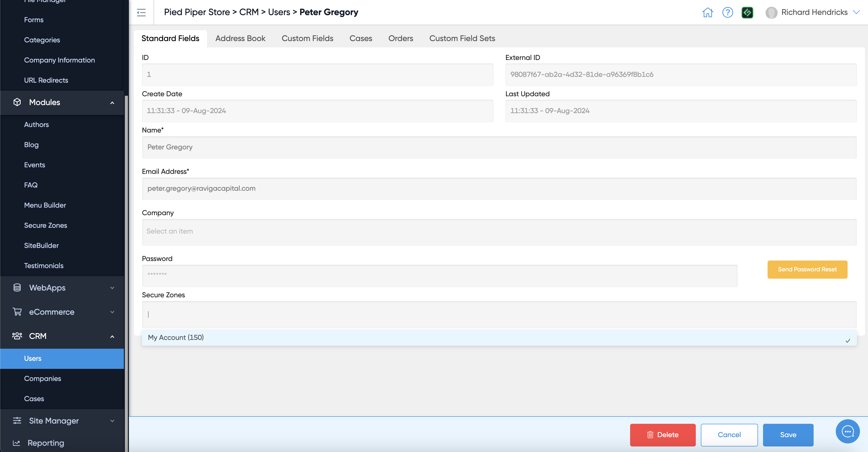Open the home icon in header
868x452 pixels.
[707, 13]
